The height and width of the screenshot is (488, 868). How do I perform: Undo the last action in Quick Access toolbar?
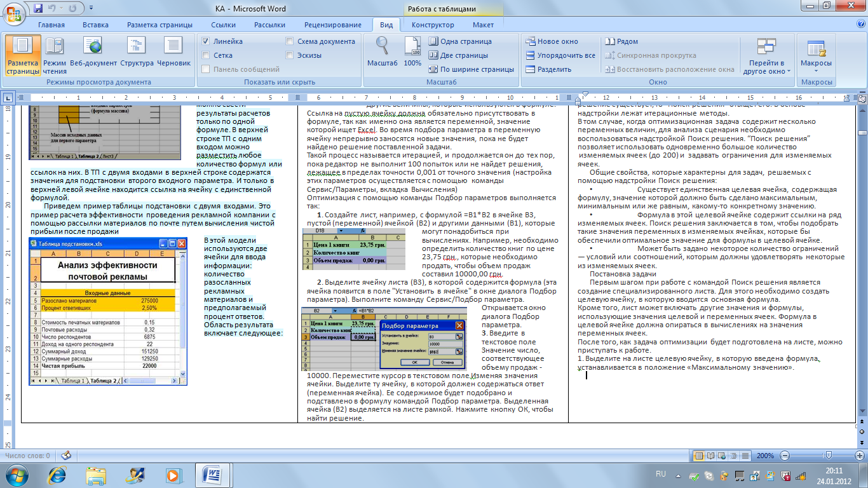[53, 9]
